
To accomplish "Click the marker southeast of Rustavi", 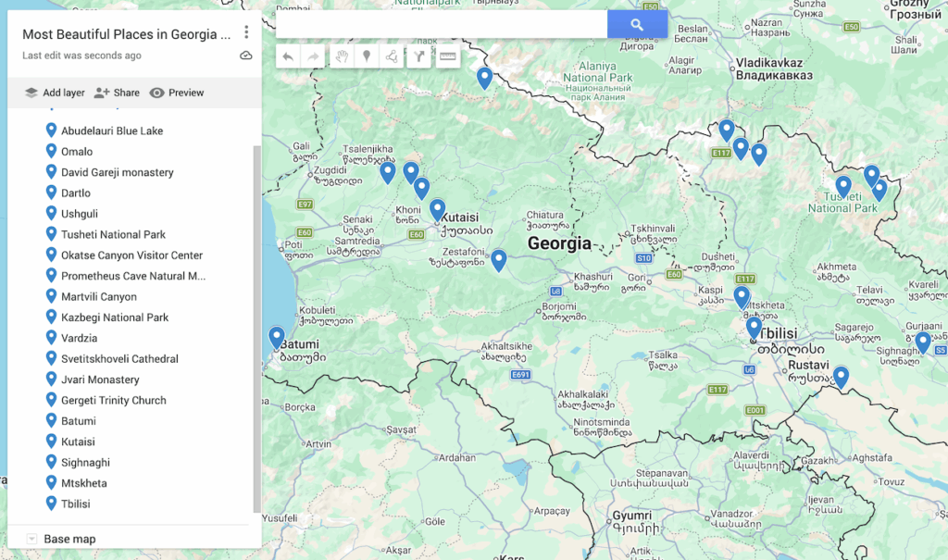I will (841, 377).
